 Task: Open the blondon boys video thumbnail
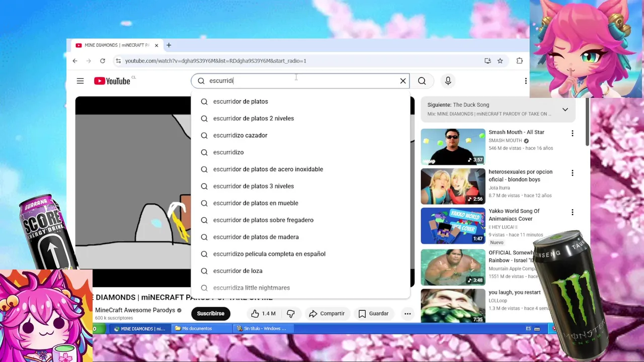(x=453, y=187)
